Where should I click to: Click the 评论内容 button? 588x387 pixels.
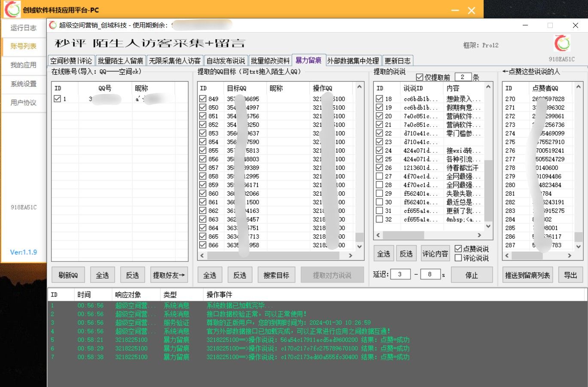[x=435, y=254]
